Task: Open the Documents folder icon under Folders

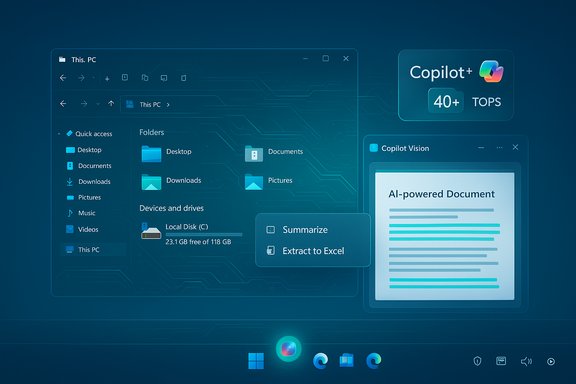Action: pyautogui.click(x=254, y=154)
